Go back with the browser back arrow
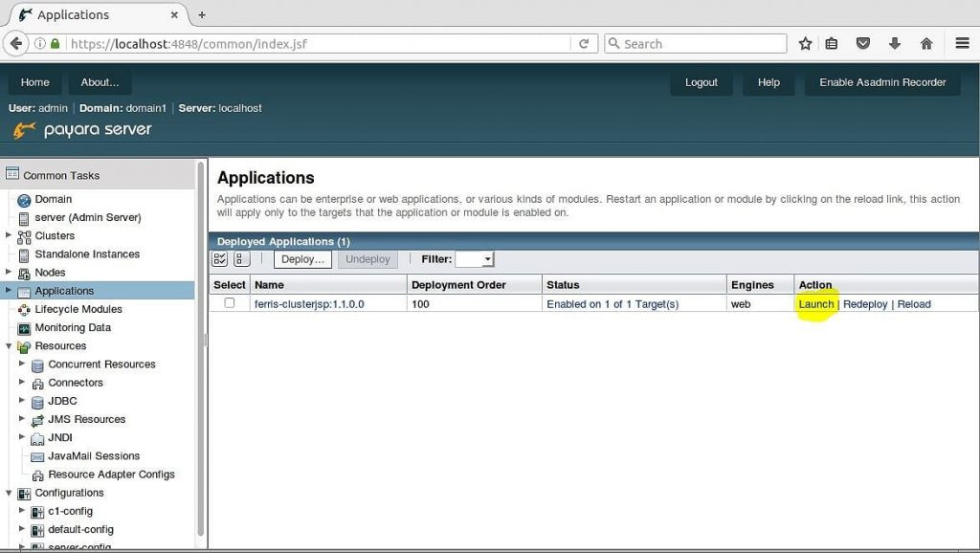 [x=16, y=44]
